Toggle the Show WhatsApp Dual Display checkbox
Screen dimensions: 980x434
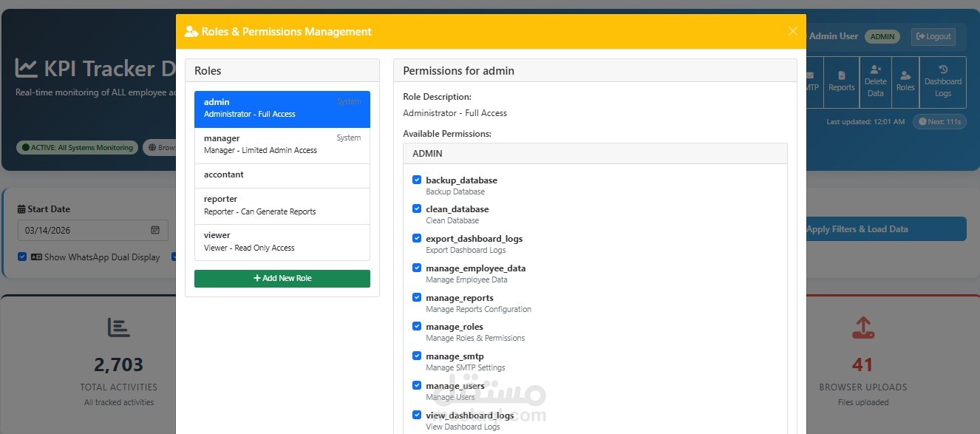(x=22, y=257)
